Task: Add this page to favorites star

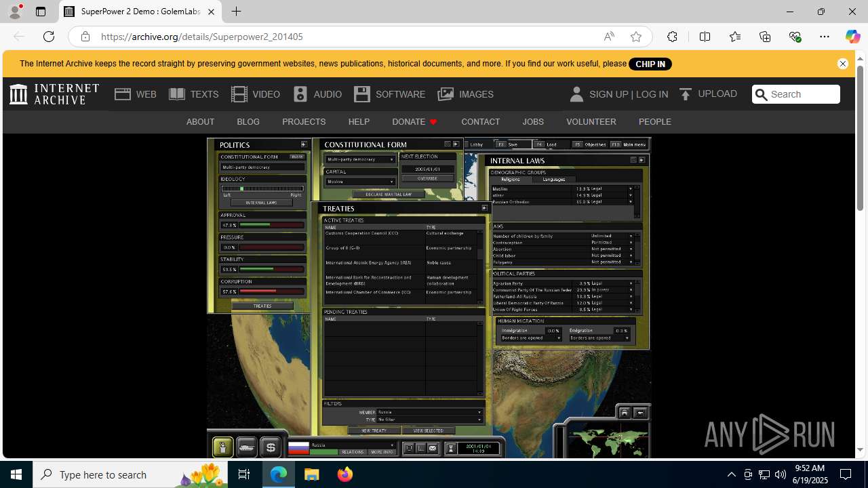Action: click(636, 37)
